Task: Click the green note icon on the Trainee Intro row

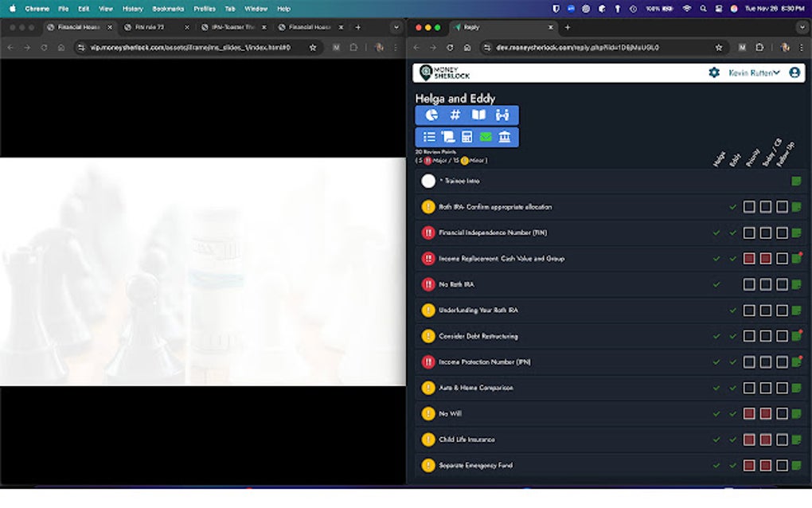Action: [795, 181]
